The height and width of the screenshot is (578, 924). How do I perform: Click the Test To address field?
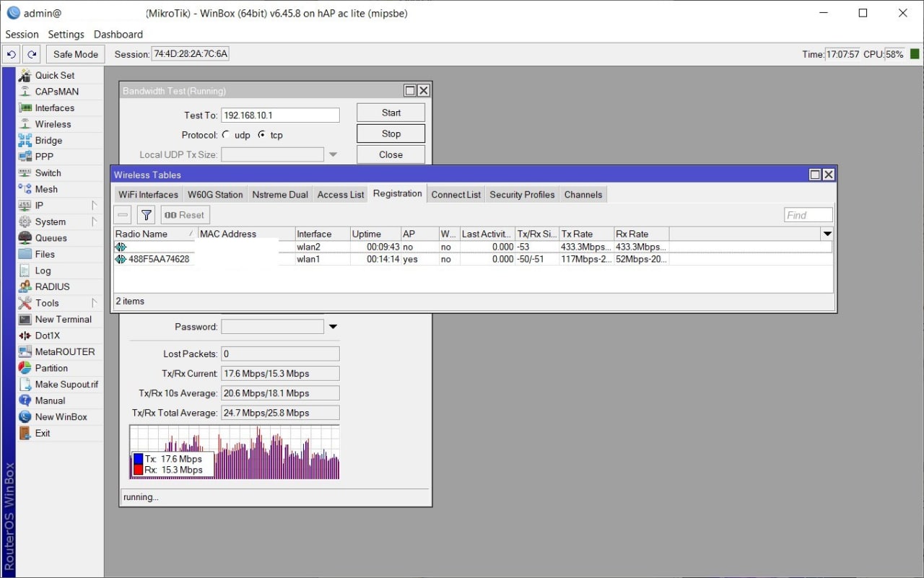coord(280,115)
